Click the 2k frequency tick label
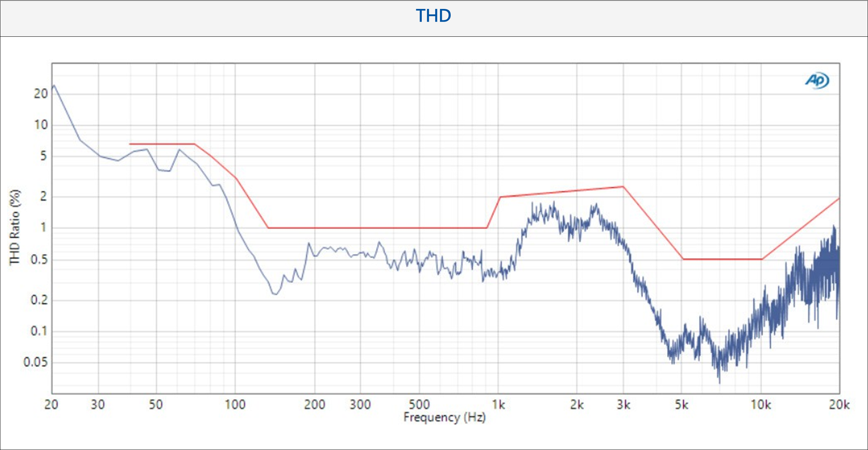This screenshot has height=450, width=868. pos(577,404)
